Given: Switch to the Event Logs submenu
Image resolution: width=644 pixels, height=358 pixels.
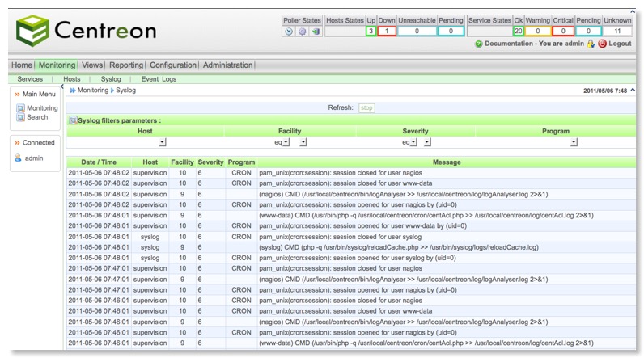Looking at the screenshot, I should point(159,79).
